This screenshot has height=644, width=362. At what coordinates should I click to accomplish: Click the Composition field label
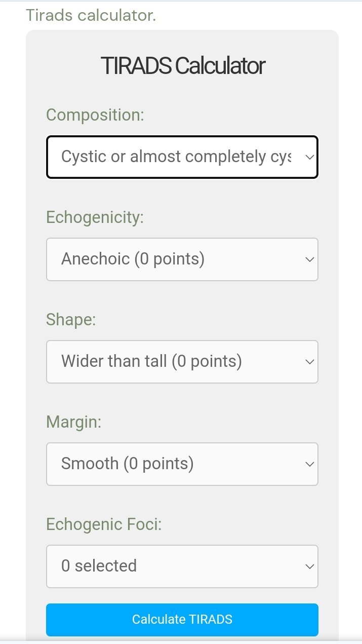[x=95, y=115]
